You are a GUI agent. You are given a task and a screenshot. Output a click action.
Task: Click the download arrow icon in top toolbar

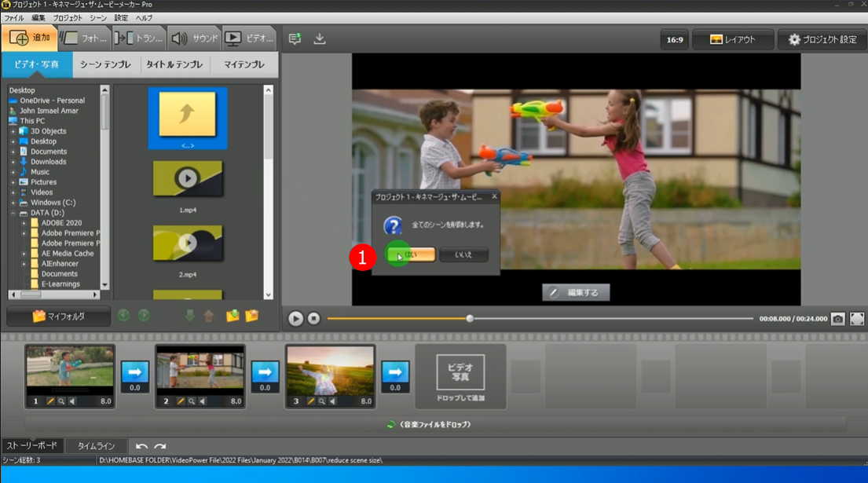320,38
